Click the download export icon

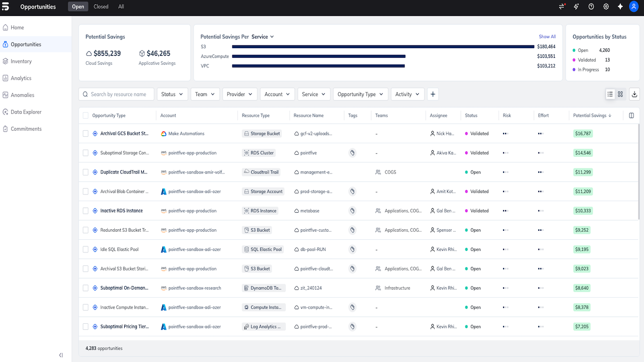pyautogui.click(x=634, y=94)
